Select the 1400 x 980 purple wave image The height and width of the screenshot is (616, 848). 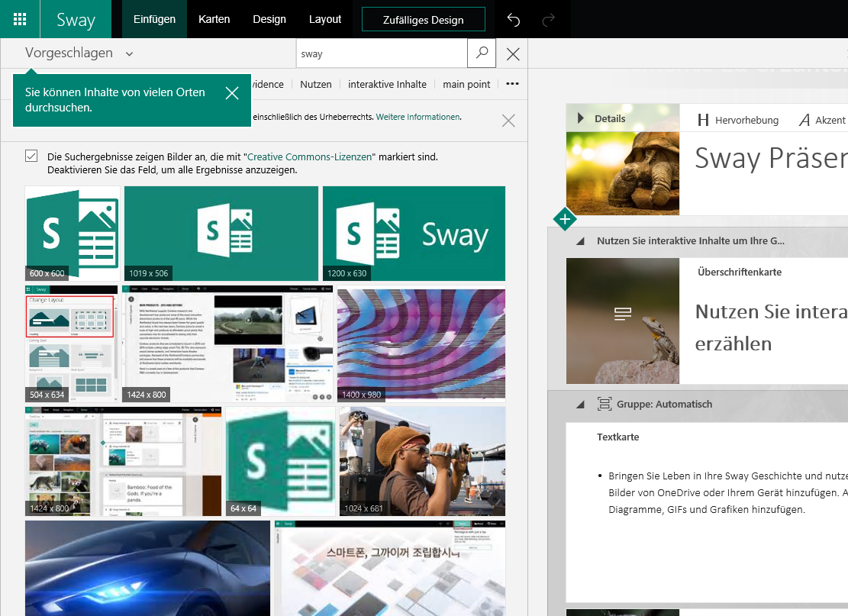[421, 344]
